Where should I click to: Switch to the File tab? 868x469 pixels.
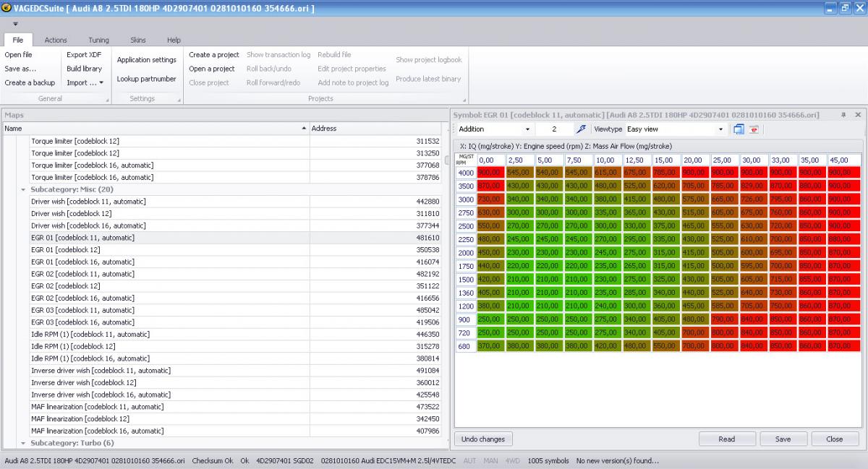(x=17, y=40)
